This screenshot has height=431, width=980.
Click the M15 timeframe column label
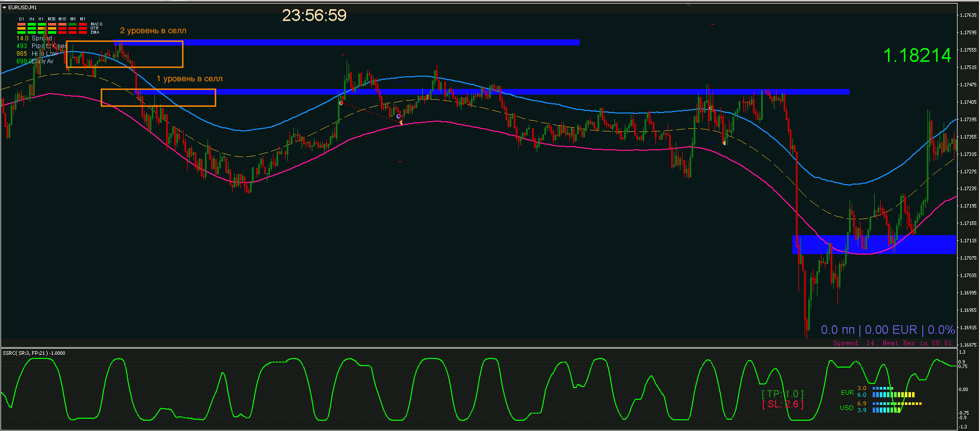(x=62, y=19)
